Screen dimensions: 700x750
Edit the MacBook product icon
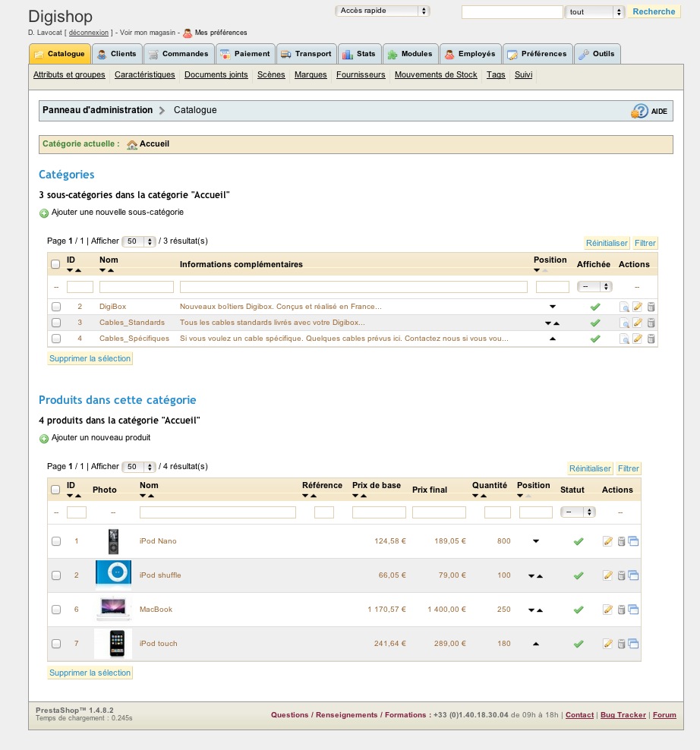607,610
